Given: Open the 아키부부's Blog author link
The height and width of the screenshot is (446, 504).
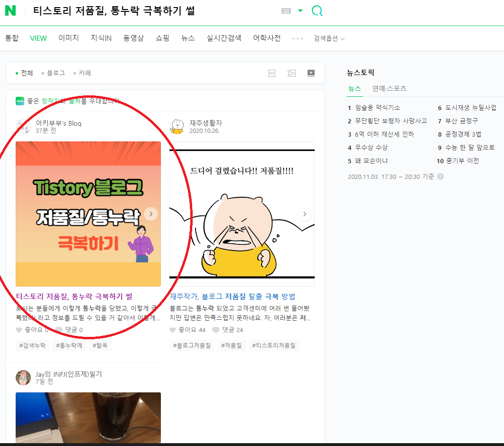Looking at the screenshot, I should [x=58, y=123].
